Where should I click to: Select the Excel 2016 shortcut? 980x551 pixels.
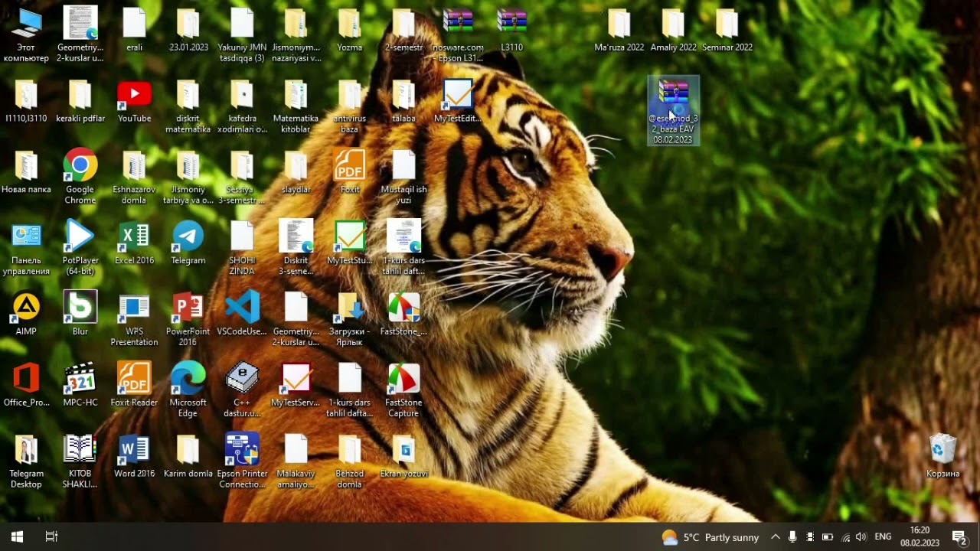134,243
